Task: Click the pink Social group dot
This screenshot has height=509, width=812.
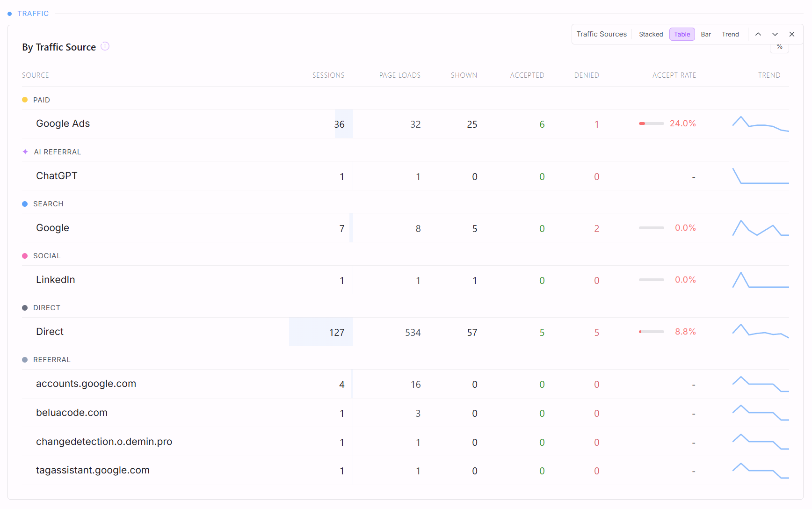Action: 25,255
